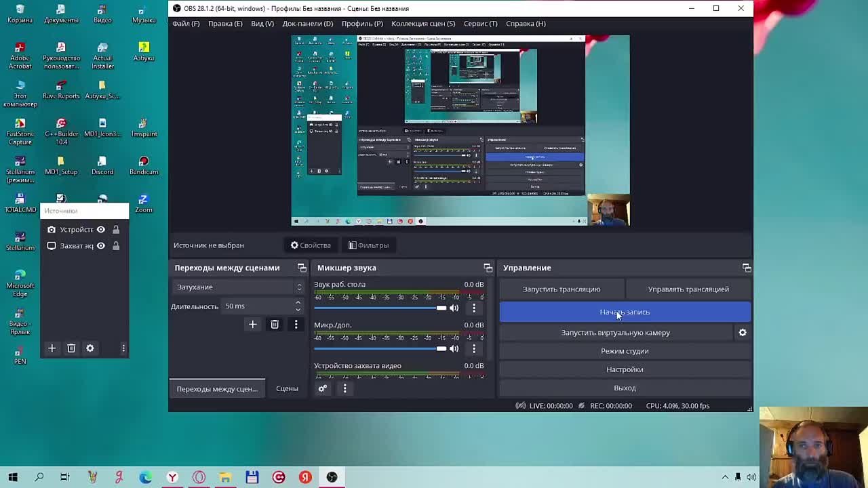Open virtual camera settings gear icon
The width and height of the screenshot is (868, 488).
(743, 333)
